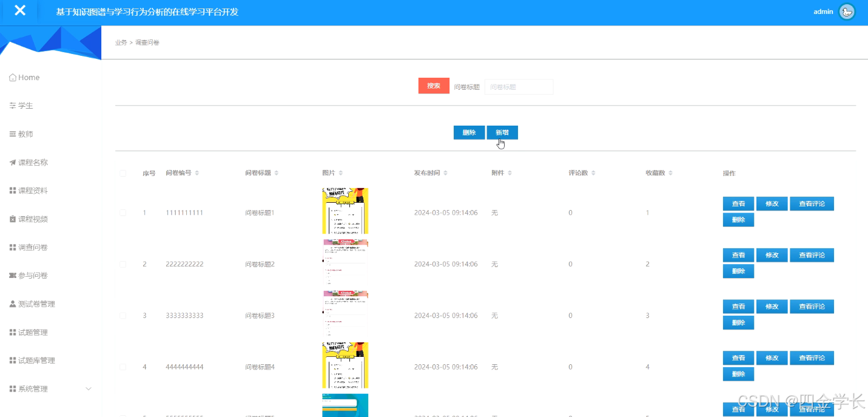Tick checkbox for row 3333333333

pyautogui.click(x=123, y=316)
